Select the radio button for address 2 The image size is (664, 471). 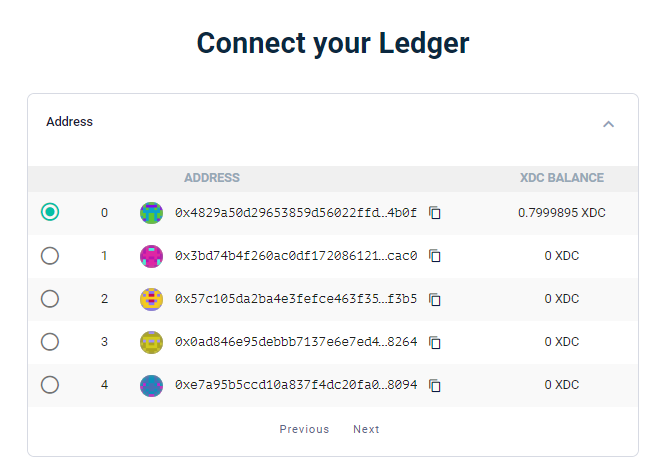tap(50, 299)
